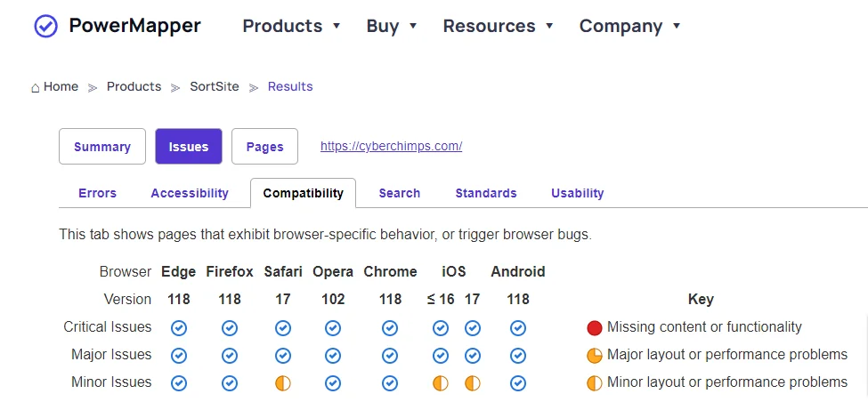
Task: Click the PowerMapper checkmark logo icon
Action: 46,26
